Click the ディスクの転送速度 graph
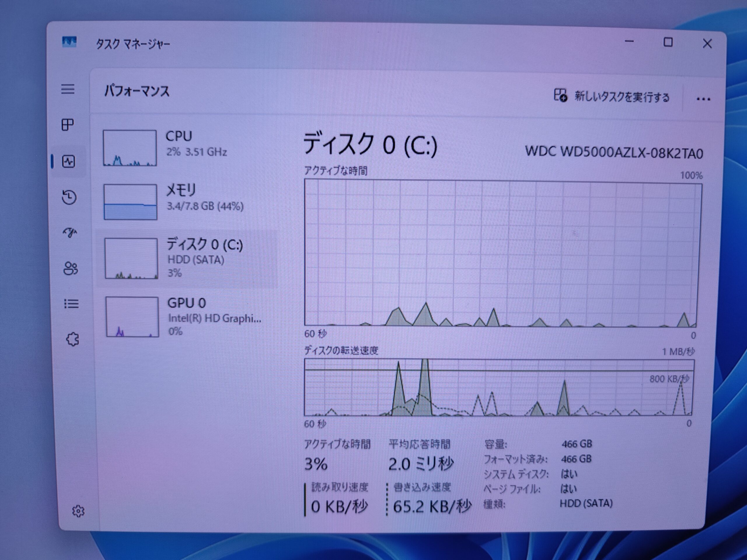This screenshot has width=747, height=560. pos(499,387)
